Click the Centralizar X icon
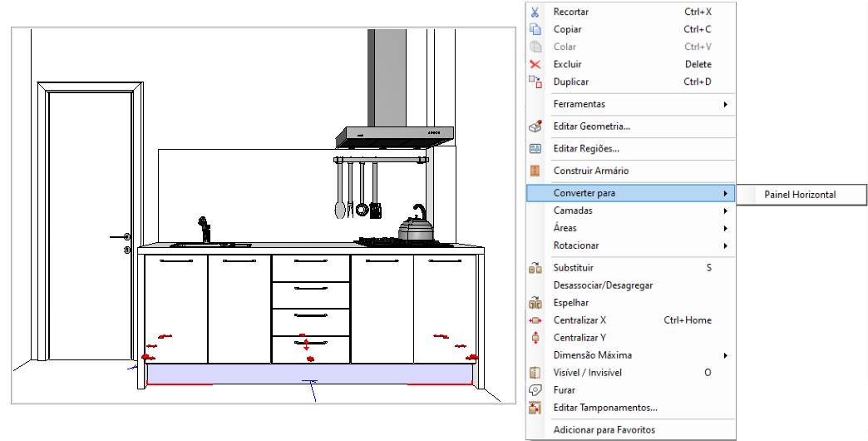 tap(535, 320)
